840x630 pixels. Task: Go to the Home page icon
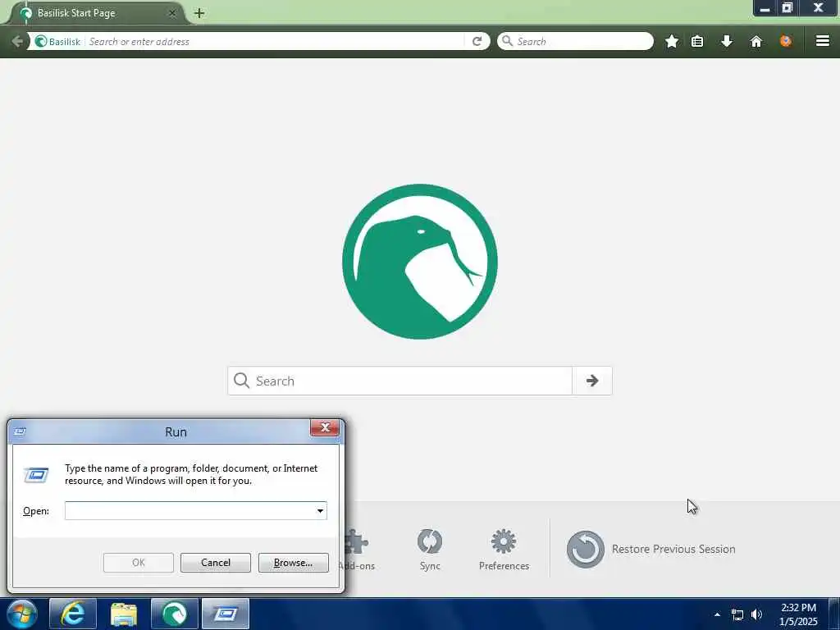point(756,41)
